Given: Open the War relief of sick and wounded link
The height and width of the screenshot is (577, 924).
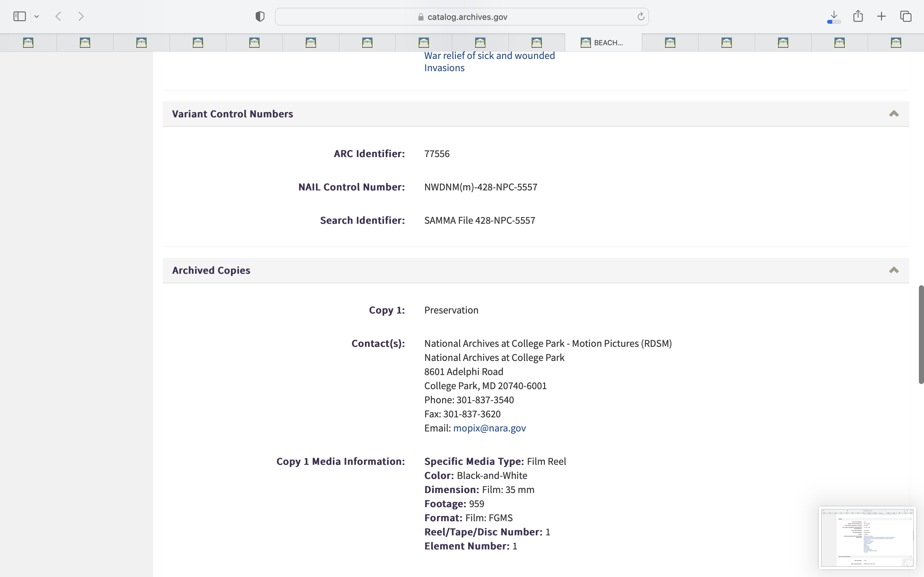Looking at the screenshot, I should (x=490, y=56).
